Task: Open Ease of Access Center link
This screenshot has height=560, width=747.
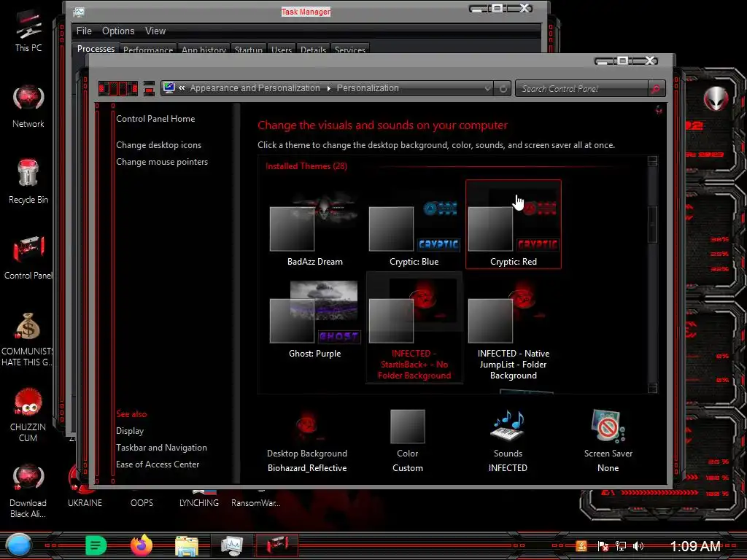Action: [158, 464]
